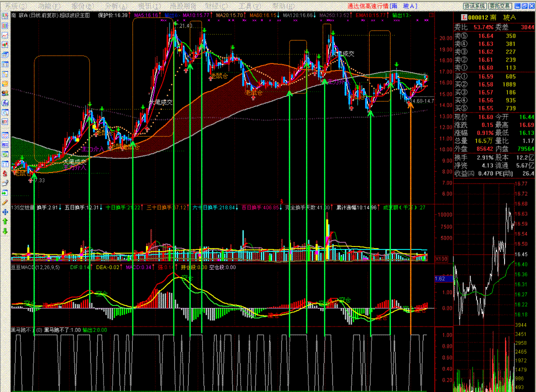Screen dimensions: 536x392
Task: Open the 功能(F) menu
Action: (49, 6)
